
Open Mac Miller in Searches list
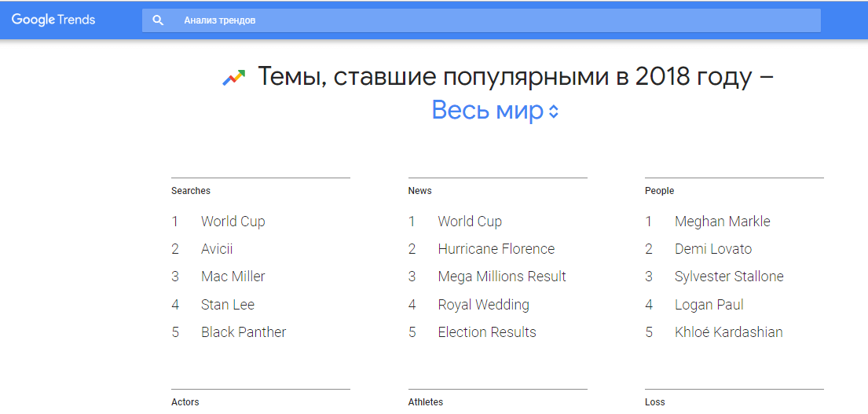[x=233, y=277]
